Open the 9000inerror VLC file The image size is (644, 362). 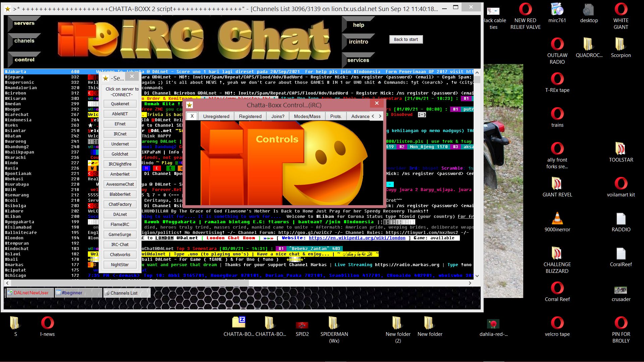pos(557,223)
